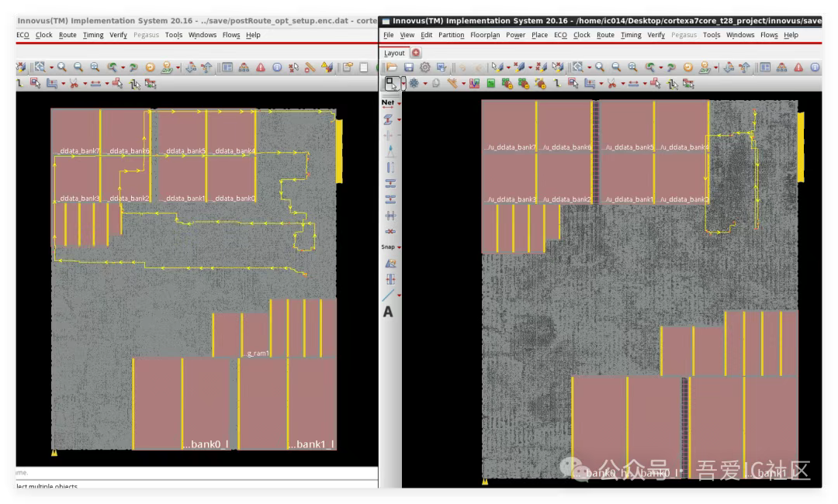The height and width of the screenshot is (504, 838).
Task: Click Fit view magnifier in right window
Action: 633,67
